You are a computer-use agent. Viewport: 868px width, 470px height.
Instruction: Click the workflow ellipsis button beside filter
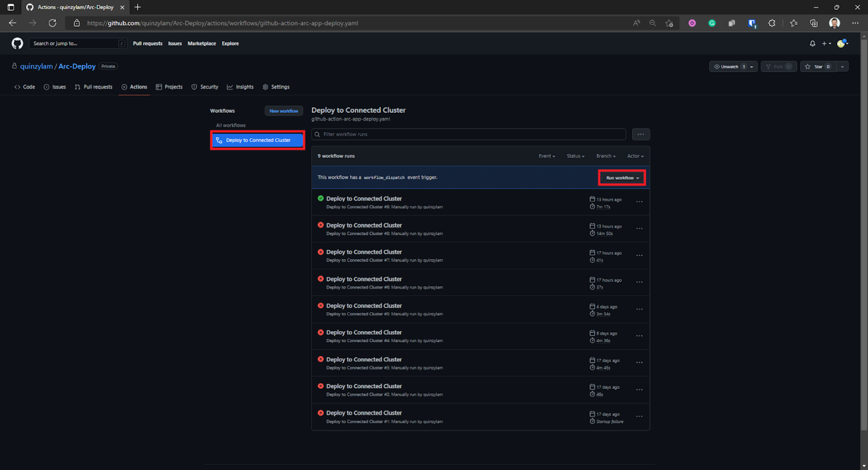(641, 134)
